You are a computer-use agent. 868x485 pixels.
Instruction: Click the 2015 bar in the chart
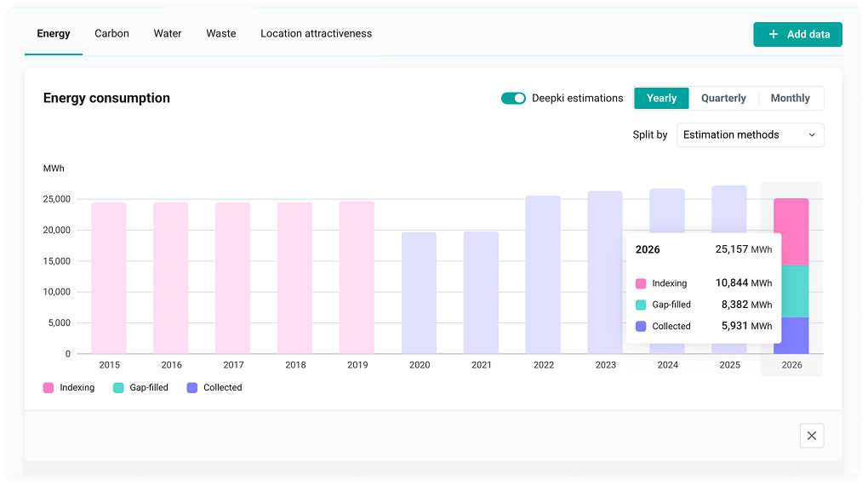coord(109,278)
